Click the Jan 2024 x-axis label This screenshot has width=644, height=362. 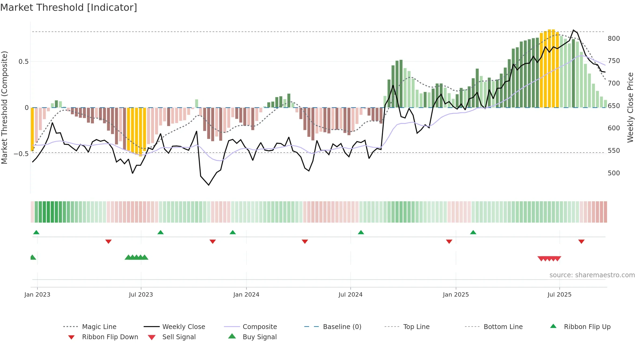tap(246, 294)
